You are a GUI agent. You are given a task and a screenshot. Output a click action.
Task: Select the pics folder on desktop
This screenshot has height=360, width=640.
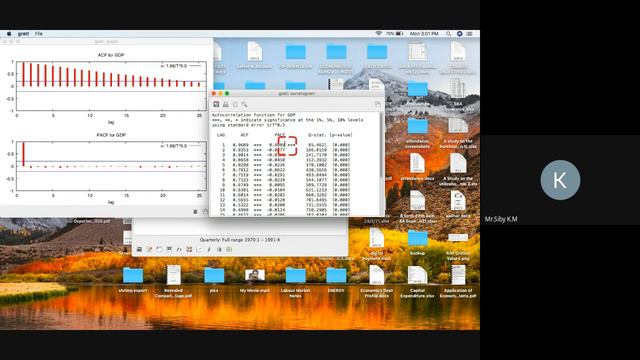pyautogui.click(x=214, y=276)
